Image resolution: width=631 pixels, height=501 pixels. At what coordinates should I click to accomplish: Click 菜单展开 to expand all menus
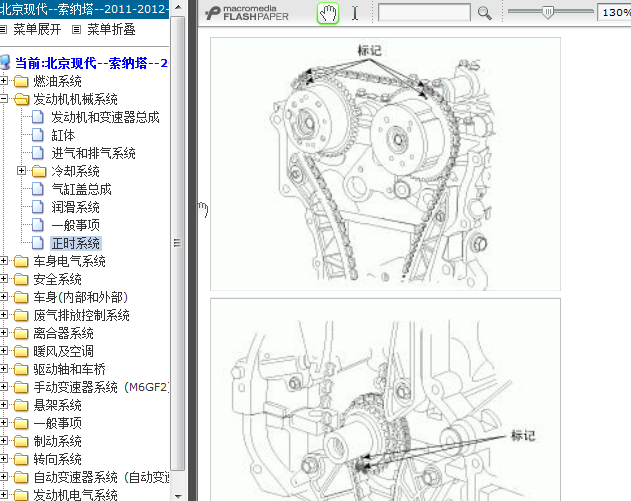[x=37, y=29]
